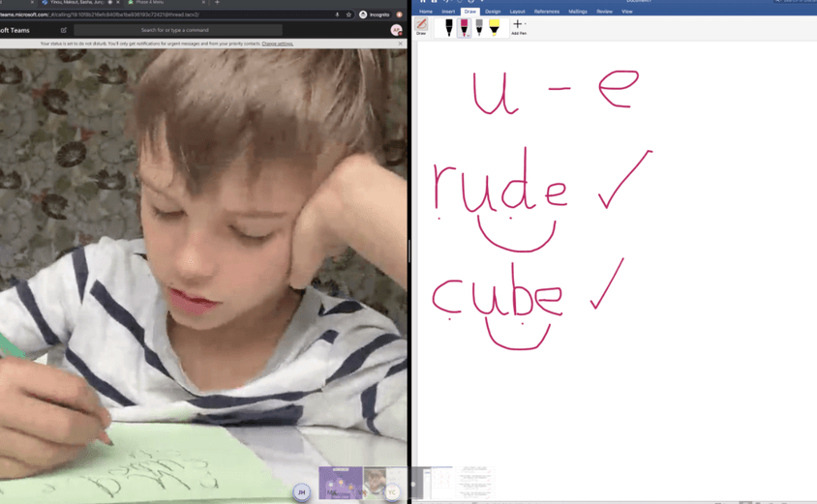Select the YC participant avatar
This screenshot has height=504, width=817.
(392, 492)
